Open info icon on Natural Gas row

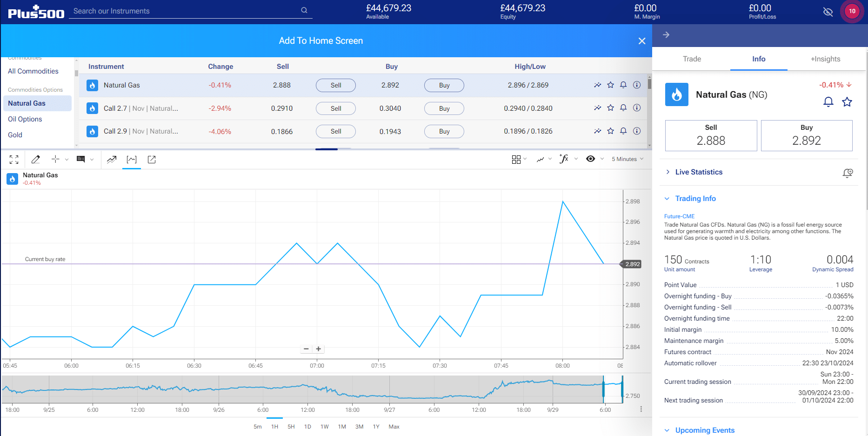click(637, 85)
